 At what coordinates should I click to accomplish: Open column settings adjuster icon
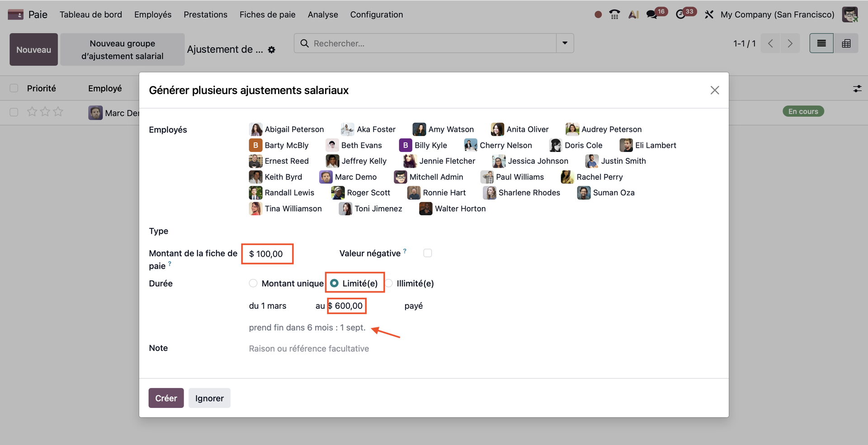click(857, 89)
